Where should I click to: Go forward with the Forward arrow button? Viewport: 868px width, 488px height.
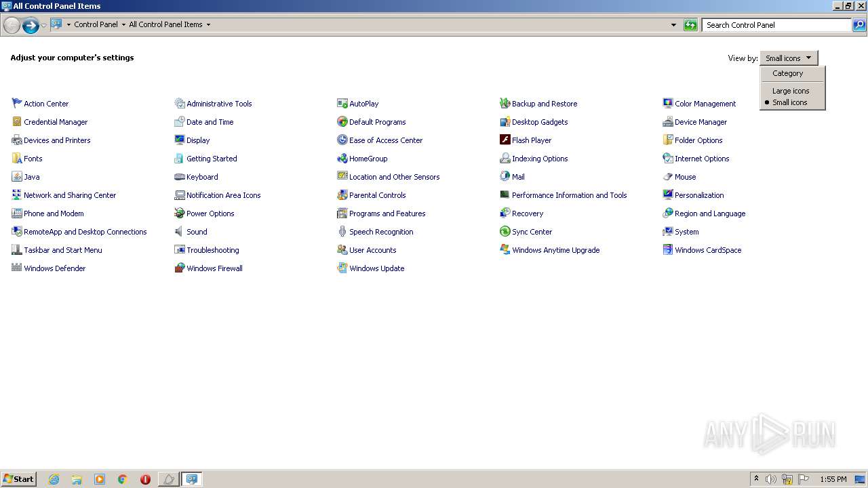31,26
